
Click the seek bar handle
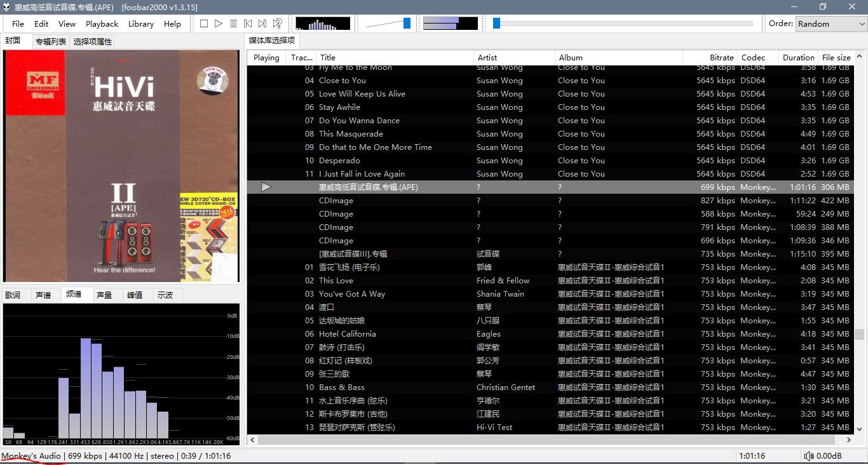click(x=497, y=24)
